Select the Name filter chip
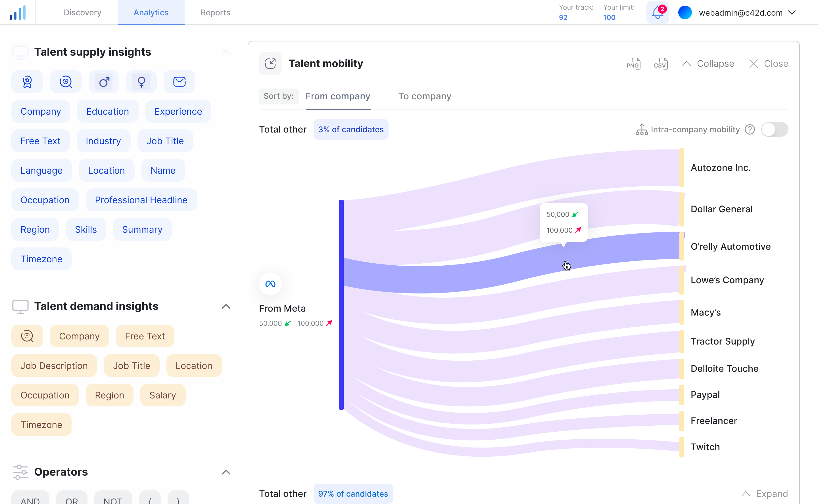The height and width of the screenshot is (504, 818). 163,170
